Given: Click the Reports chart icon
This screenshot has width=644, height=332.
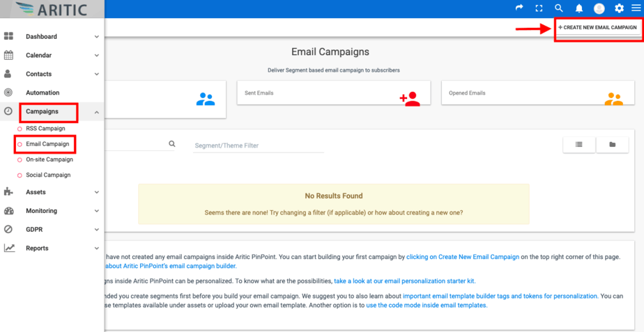Looking at the screenshot, I should click(x=9, y=248).
